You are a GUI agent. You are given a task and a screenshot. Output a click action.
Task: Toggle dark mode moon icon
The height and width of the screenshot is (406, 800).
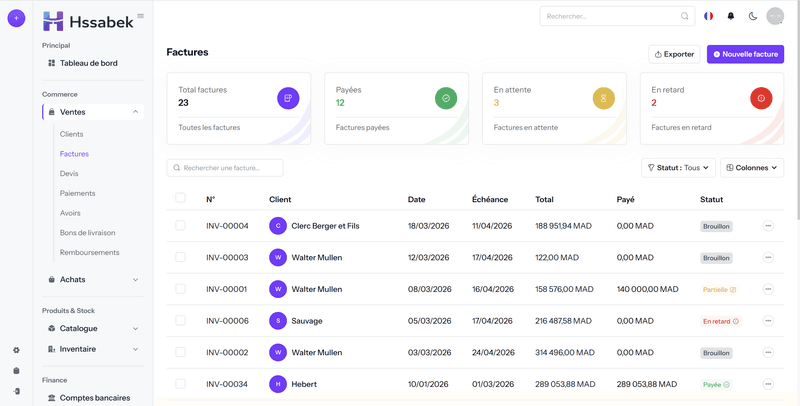point(752,16)
